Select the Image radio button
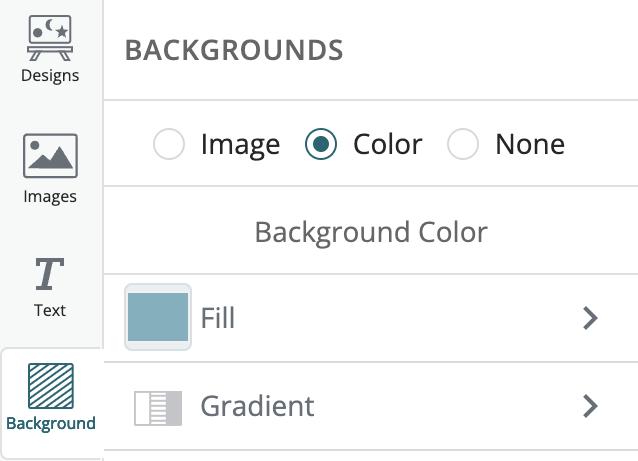Screen dimensions: 638x461 tap(169, 144)
